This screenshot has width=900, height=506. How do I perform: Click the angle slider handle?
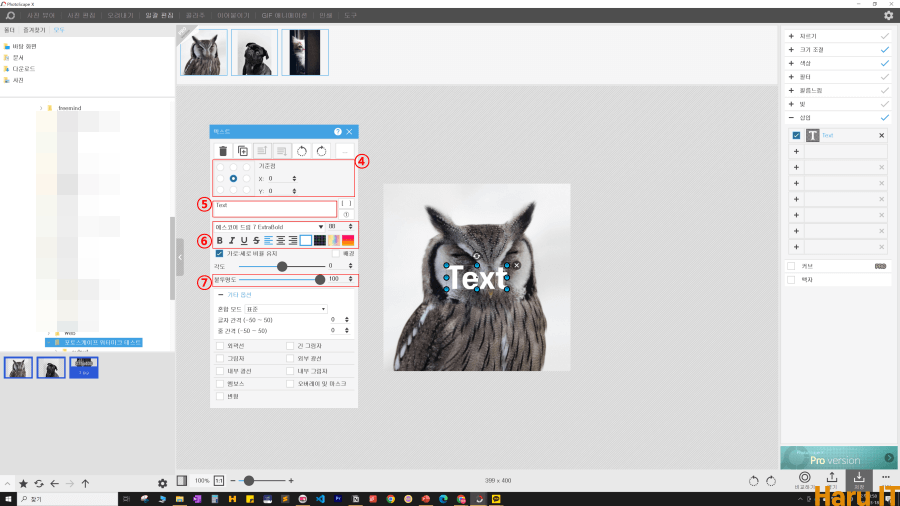[282, 267]
